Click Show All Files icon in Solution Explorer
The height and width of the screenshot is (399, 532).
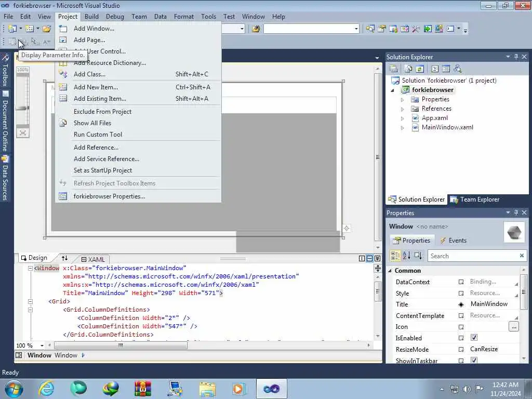(x=408, y=69)
